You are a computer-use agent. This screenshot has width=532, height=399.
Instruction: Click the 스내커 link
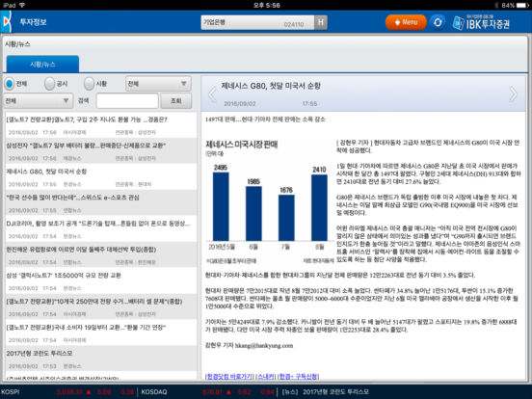click(265, 376)
